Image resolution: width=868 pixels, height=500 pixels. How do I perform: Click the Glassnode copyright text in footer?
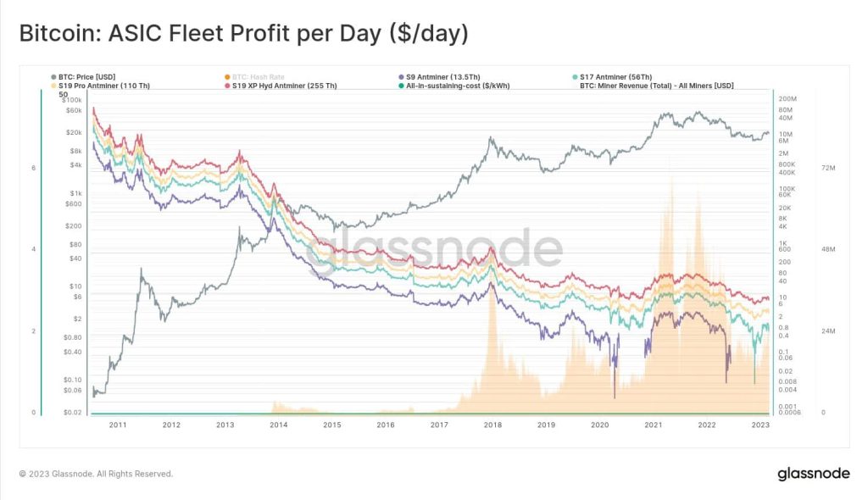click(x=96, y=474)
